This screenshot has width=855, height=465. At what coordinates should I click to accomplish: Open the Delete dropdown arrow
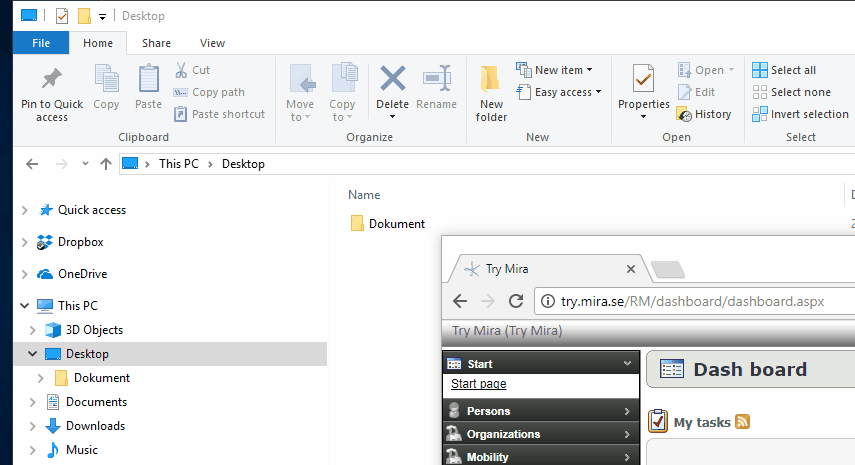coord(393,116)
